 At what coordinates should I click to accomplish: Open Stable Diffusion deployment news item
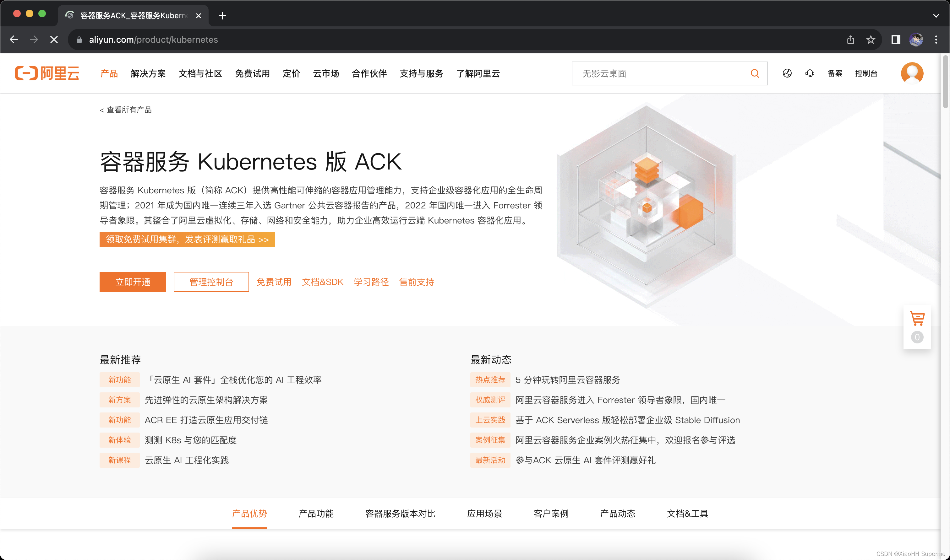[x=628, y=420]
